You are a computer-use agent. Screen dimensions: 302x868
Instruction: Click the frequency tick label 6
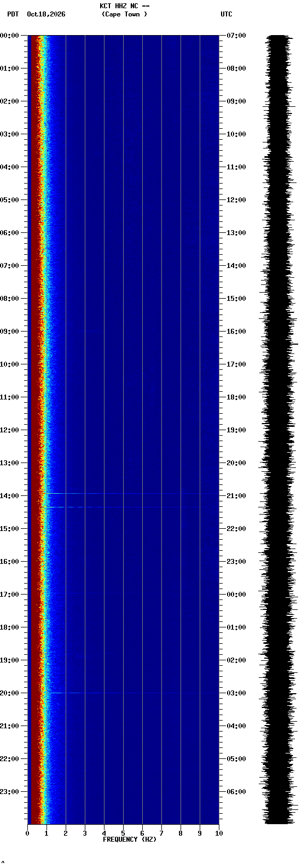[142, 833]
